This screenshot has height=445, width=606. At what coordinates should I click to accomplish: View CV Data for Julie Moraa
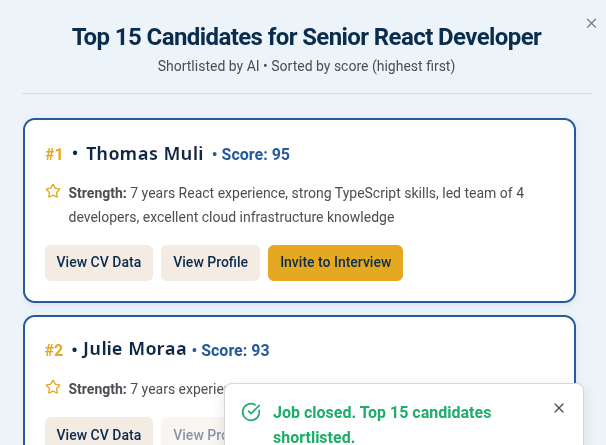coord(99,433)
